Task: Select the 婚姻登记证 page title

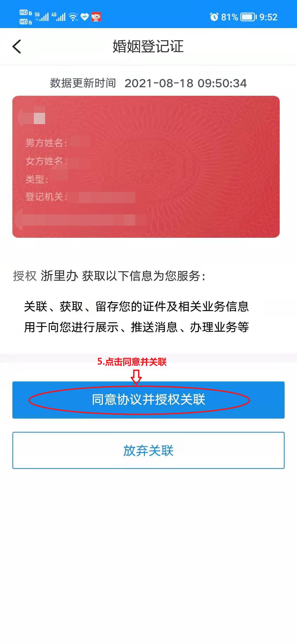Action: (x=148, y=46)
